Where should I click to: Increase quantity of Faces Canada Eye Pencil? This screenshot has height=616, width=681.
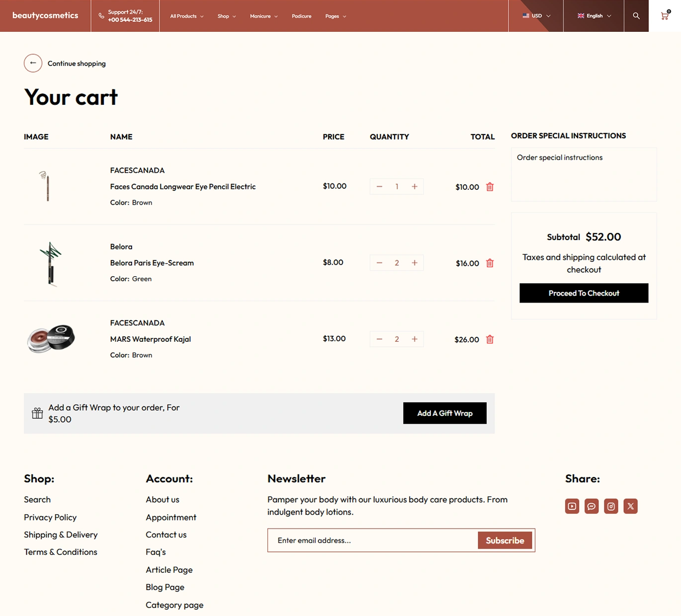tap(415, 187)
